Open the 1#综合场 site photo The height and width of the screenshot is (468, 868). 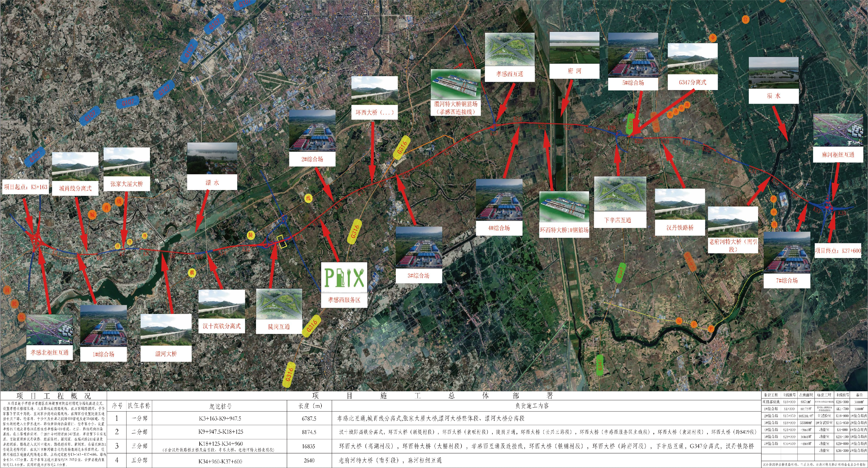pyautogui.click(x=104, y=326)
